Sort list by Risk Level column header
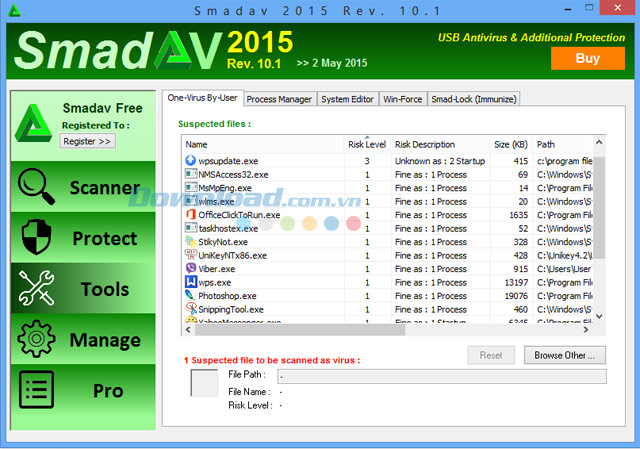 (367, 144)
